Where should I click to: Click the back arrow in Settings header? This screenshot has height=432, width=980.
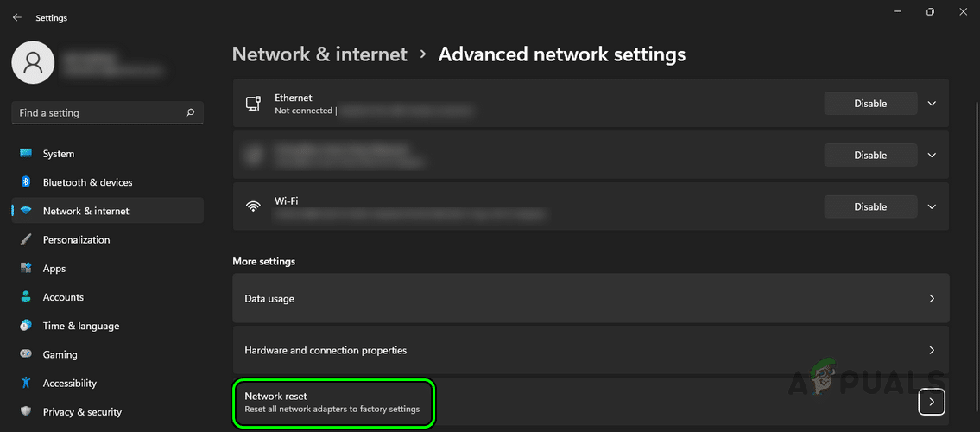click(x=17, y=17)
